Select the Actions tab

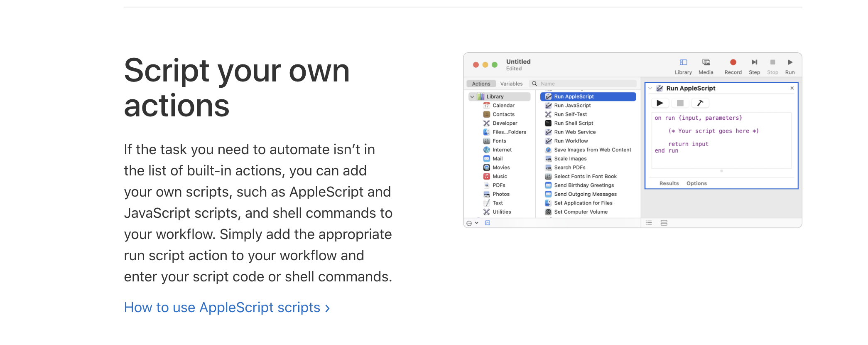pos(481,84)
